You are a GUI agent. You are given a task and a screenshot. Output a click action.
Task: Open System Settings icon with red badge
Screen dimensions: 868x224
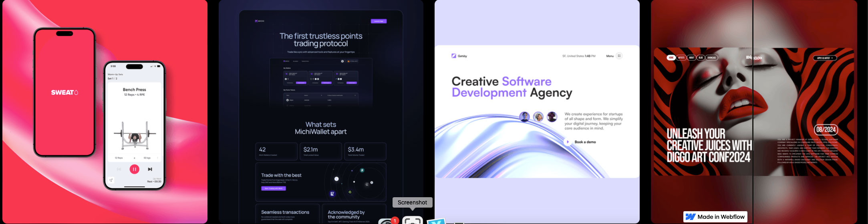pyautogui.click(x=389, y=221)
